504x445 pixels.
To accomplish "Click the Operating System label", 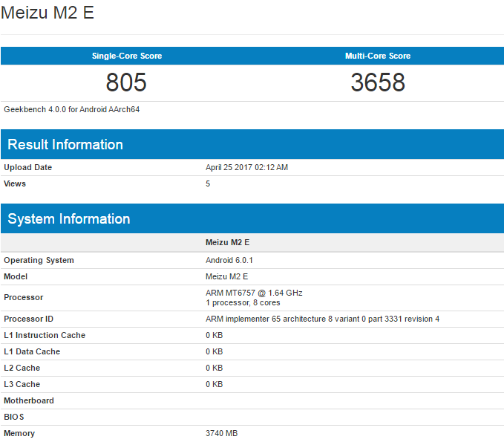I will [39, 260].
